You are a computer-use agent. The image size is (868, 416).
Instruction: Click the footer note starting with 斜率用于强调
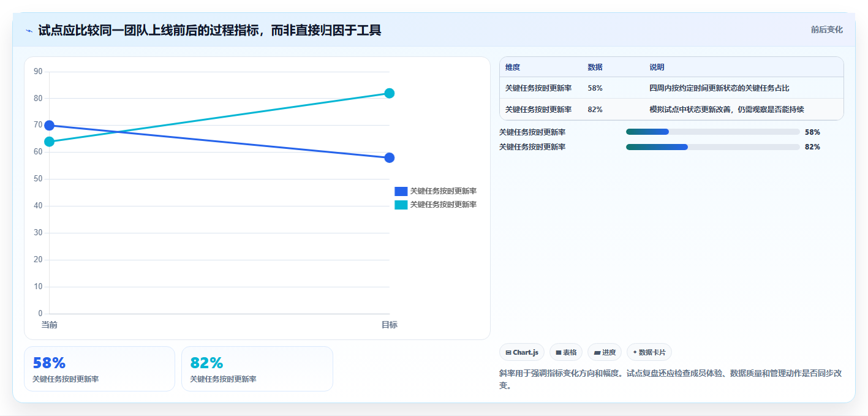pyautogui.click(x=671, y=379)
